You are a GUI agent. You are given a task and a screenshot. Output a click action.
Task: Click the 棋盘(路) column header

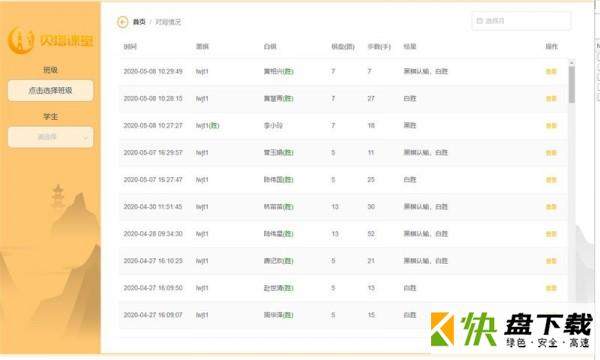pyautogui.click(x=343, y=47)
